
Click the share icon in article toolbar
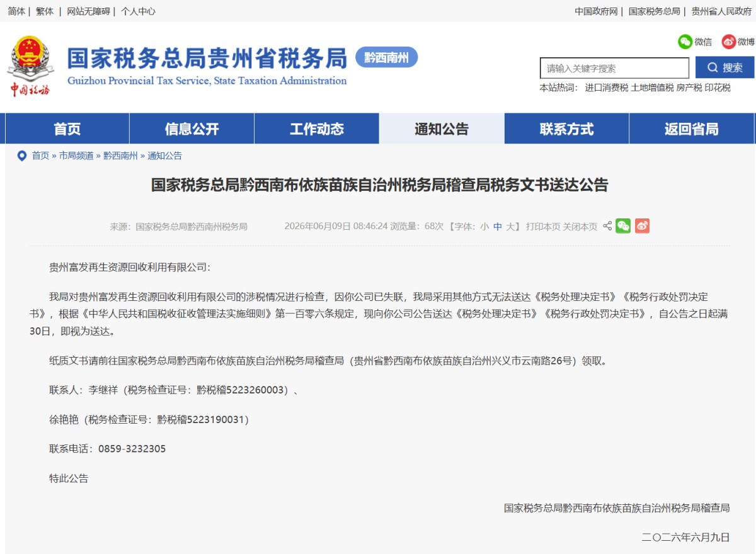tap(607, 226)
